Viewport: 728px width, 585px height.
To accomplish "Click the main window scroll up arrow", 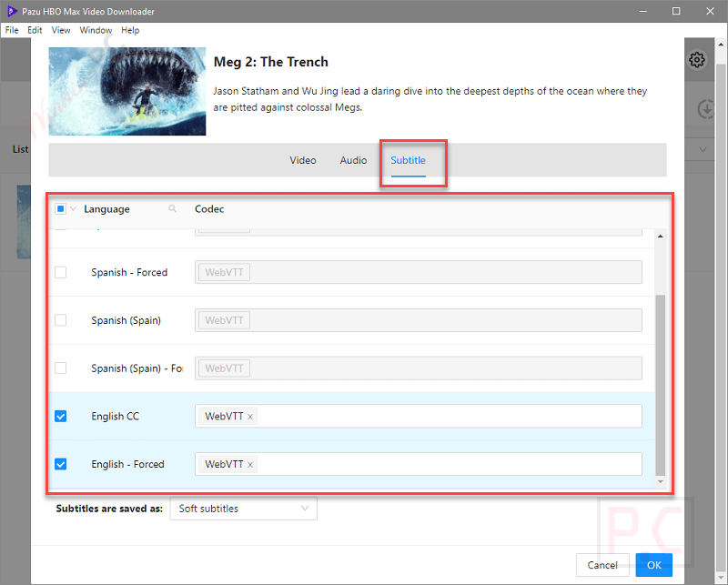I will pos(721,45).
